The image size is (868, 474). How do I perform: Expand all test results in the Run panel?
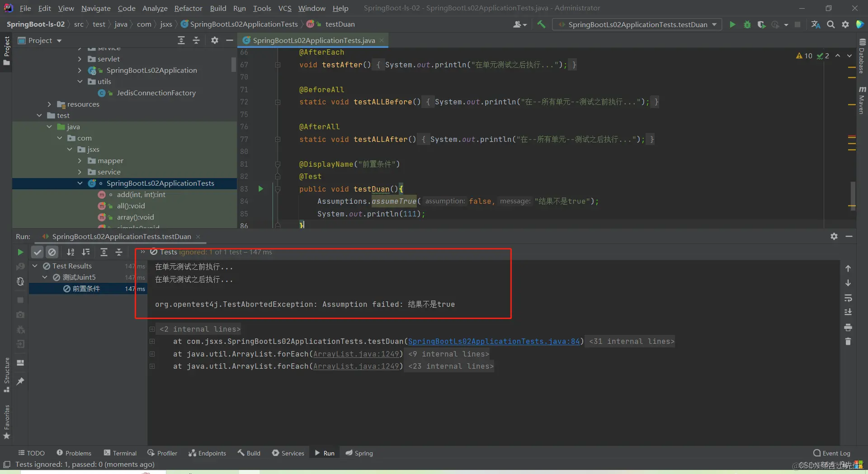(104, 252)
